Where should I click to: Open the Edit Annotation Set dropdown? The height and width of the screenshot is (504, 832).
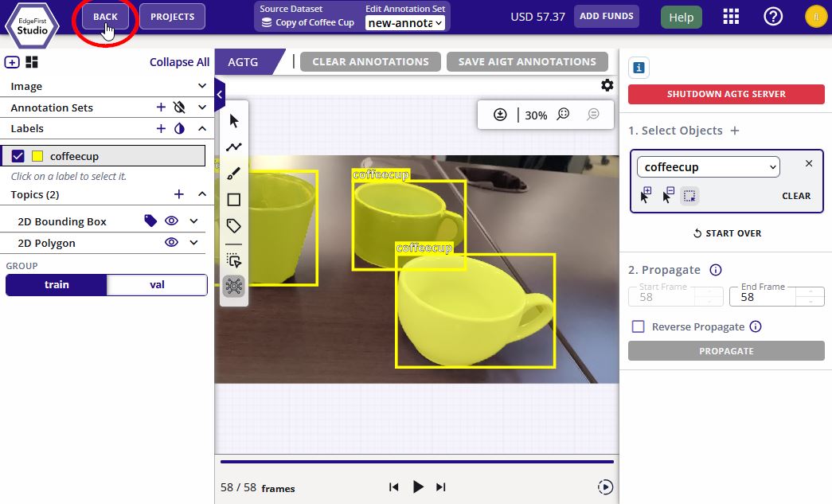point(405,23)
